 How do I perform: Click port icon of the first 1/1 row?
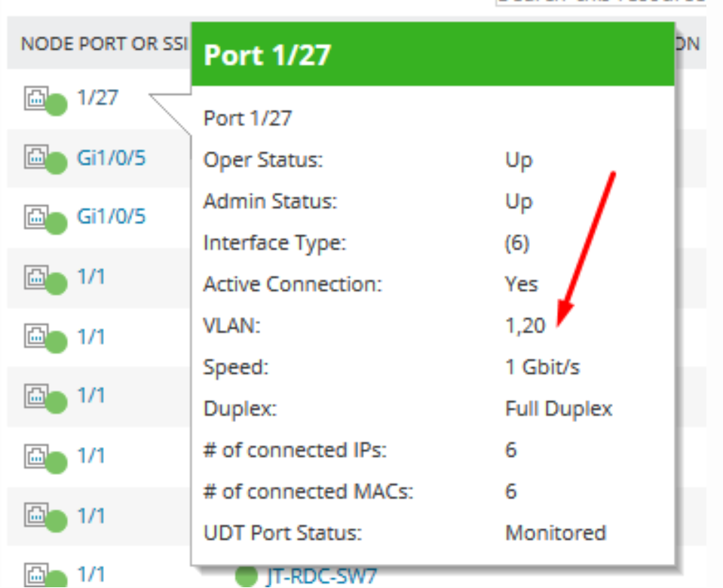click(x=38, y=278)
